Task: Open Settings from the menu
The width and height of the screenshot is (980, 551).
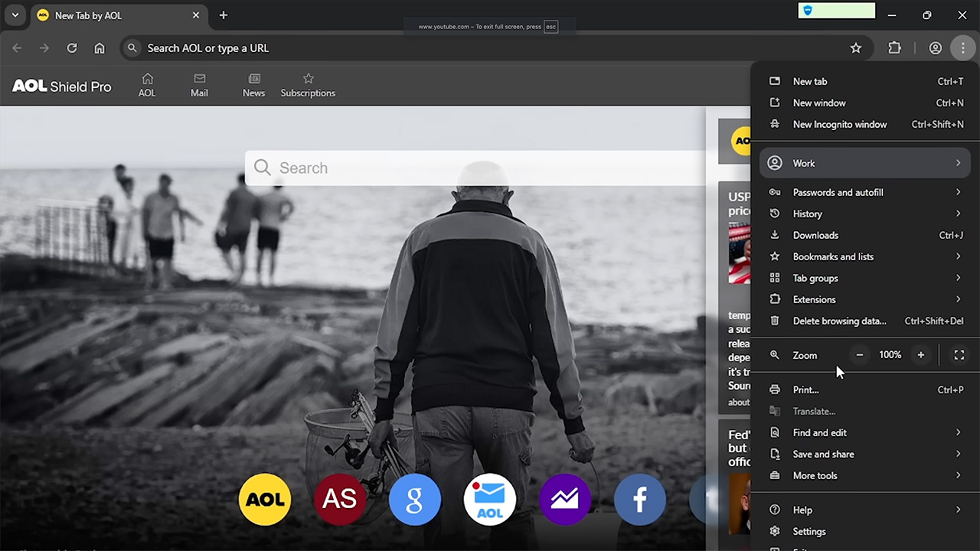Action: pyautogui.click(x=808, y=531)
